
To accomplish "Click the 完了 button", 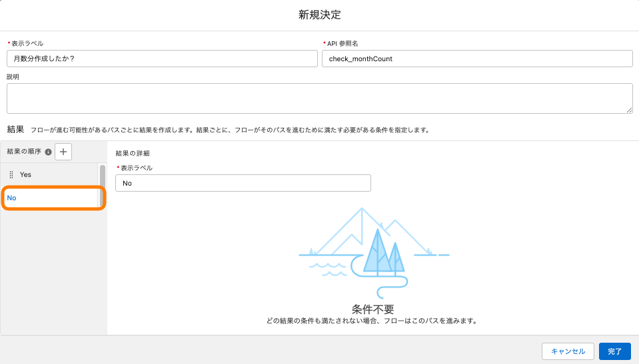I will coord(614,351).
